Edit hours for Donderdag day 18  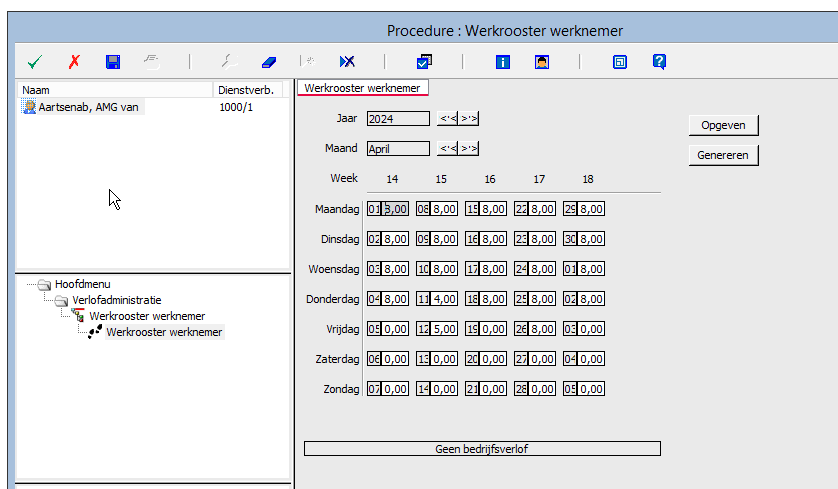493,299
